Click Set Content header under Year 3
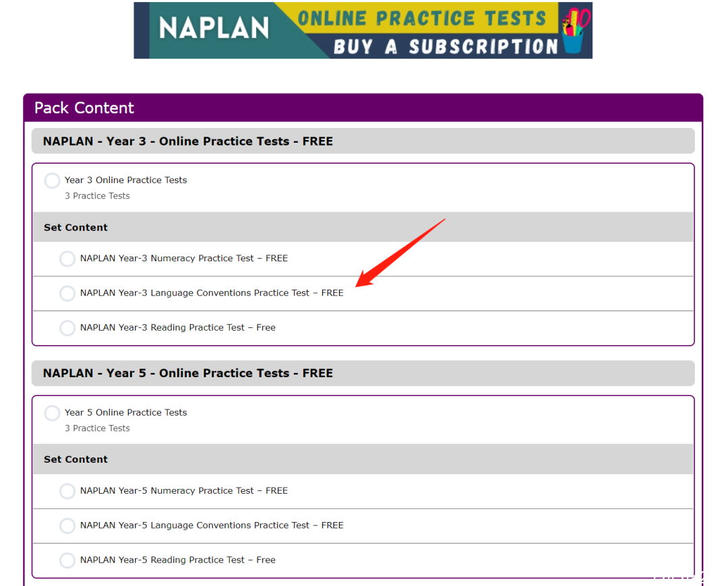Image resolution: width=728 pixels, height=586 pixels. point(363,228)
